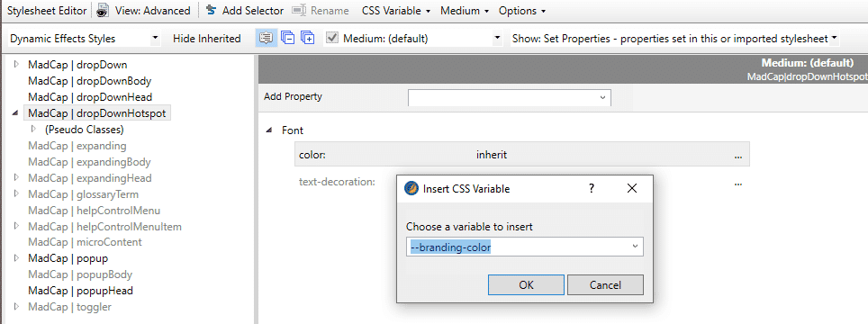Click the Add Property input field
The image size is (868, 324).
[x=510, y=97]
